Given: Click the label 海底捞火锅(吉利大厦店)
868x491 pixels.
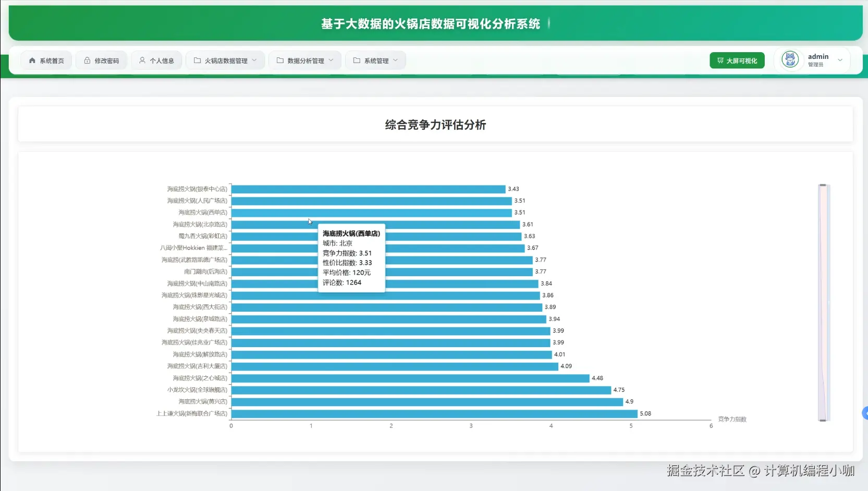Looking at the screenshot, I should click(197, 366).
